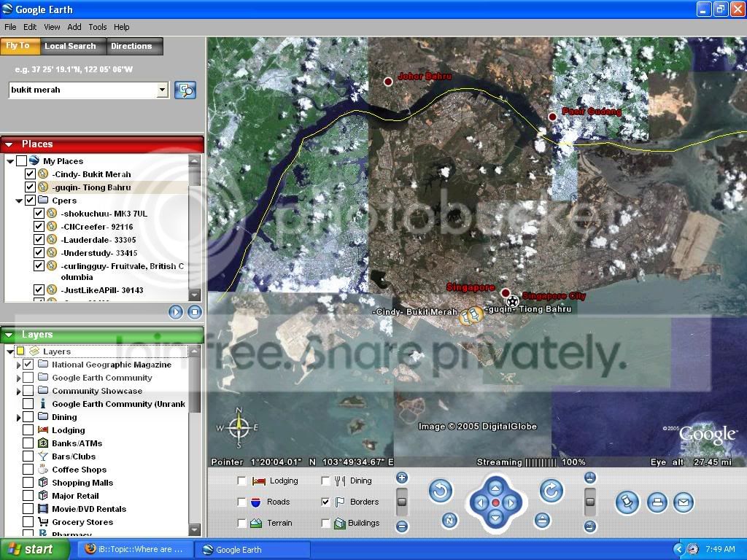Click the print button
Image resolution: width=747 pixels, height=560 pixels.
click(x=657, y=503)
